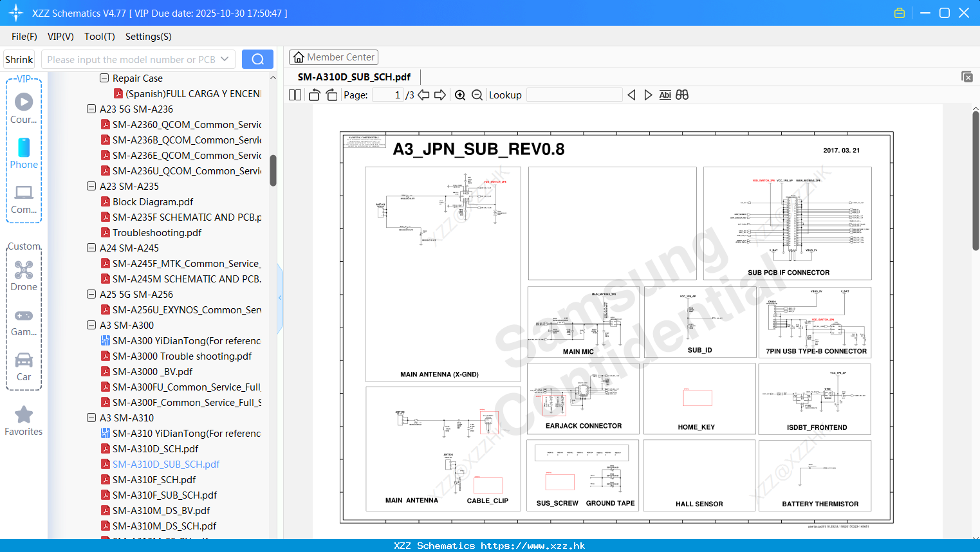Collapse the A23 SM-A235 node

point(91,186)
